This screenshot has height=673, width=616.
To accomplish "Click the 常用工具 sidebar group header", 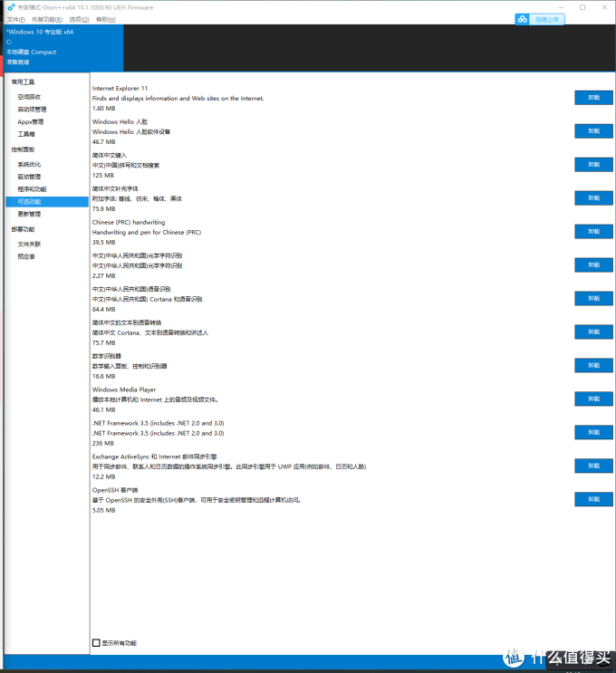I will (23, 82).
